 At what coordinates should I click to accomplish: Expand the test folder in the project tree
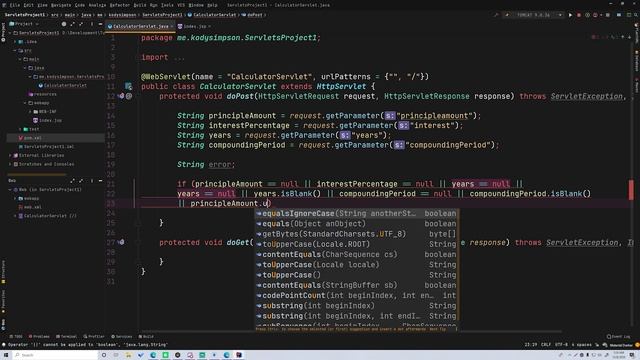point(20,129)
